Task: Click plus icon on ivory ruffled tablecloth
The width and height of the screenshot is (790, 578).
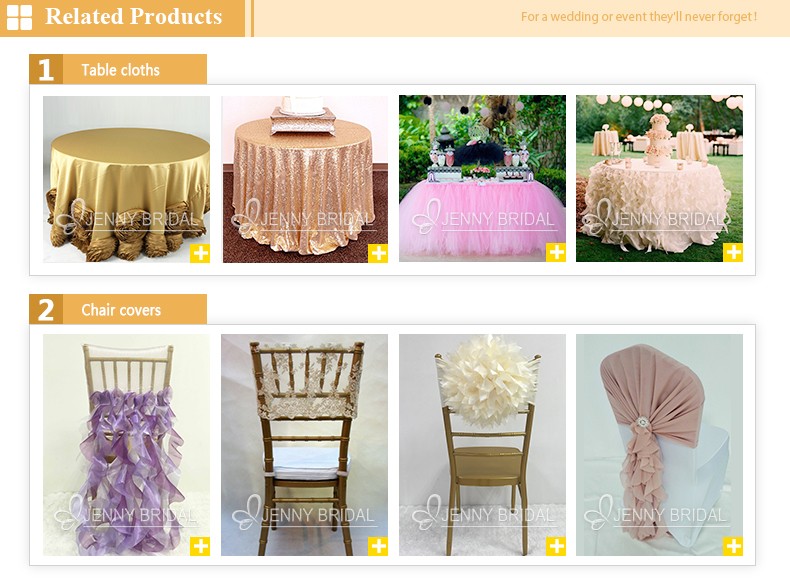Action: point(733,252)
